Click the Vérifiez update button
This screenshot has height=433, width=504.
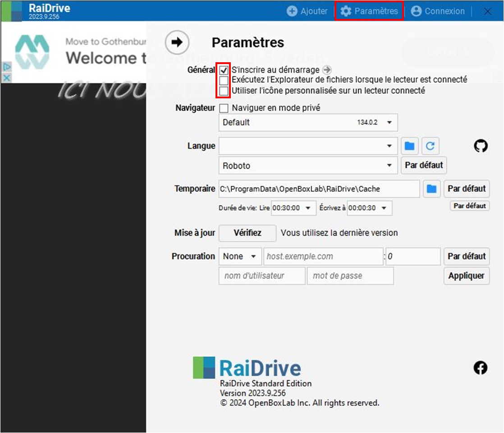click(x=247, y=233)
